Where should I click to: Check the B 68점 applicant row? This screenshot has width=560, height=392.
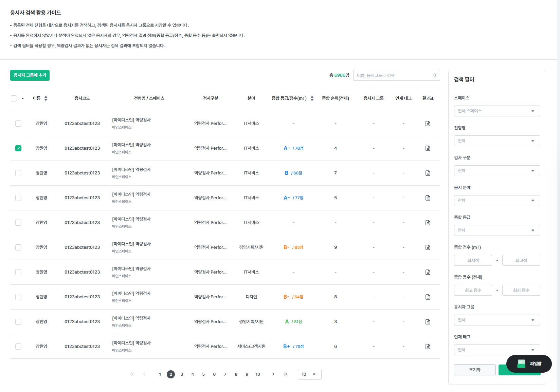(x=18, y=173)
